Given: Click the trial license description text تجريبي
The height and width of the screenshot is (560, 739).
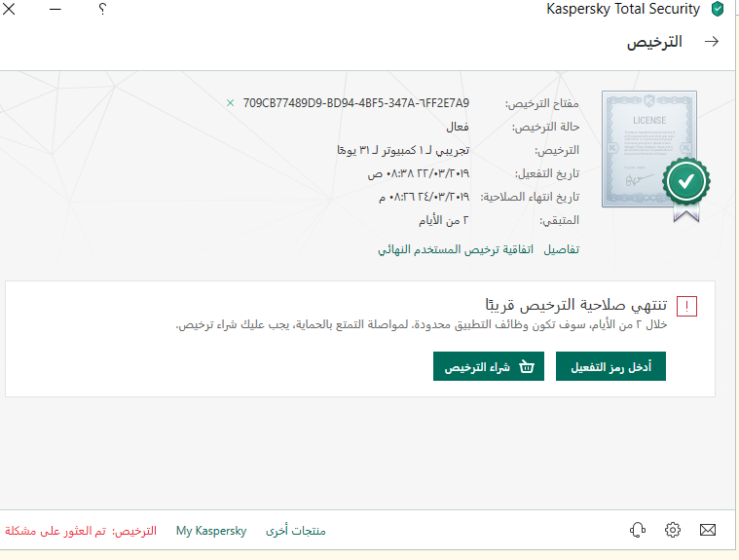Looking at the screenshot, I should point(403,150).
